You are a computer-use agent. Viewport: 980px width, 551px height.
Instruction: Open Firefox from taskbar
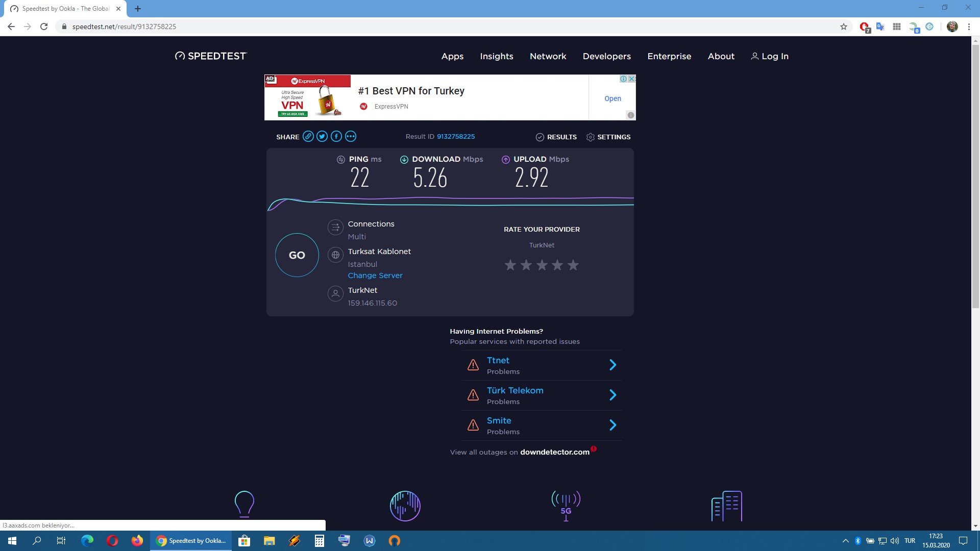click(x=137, y=541)
